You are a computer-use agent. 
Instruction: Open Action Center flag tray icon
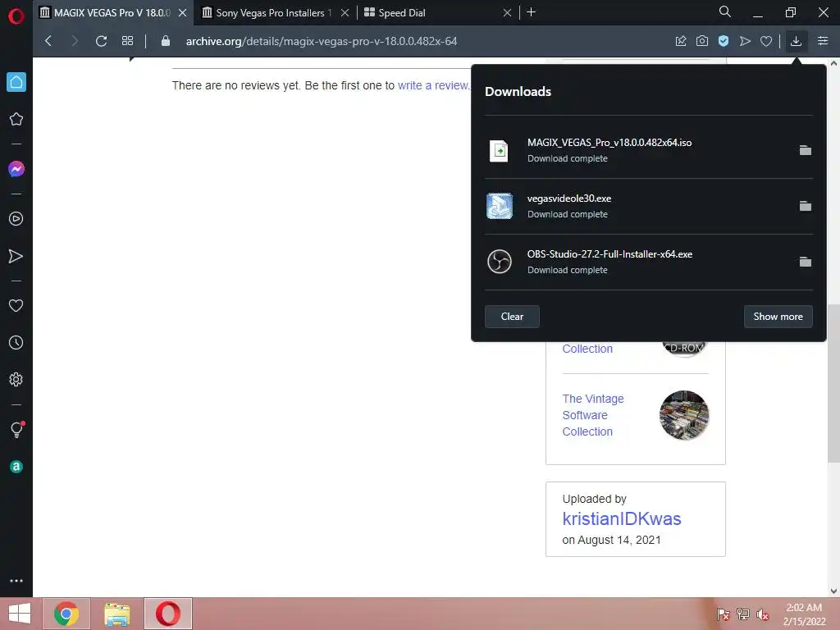tap(724, 614)
